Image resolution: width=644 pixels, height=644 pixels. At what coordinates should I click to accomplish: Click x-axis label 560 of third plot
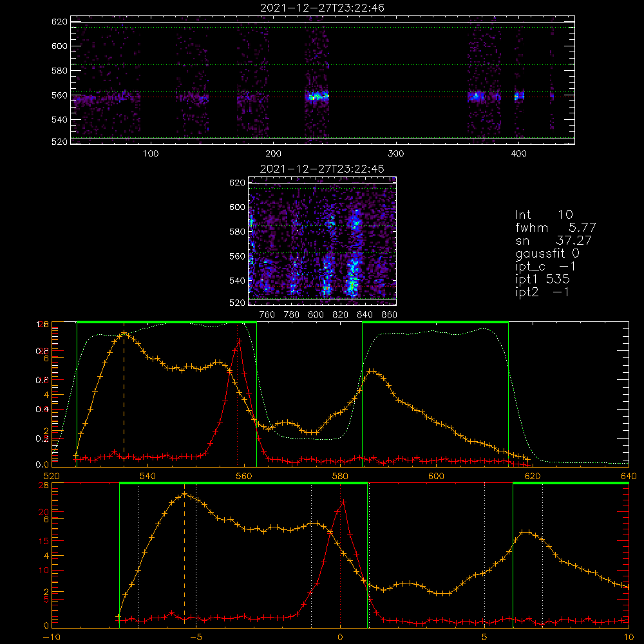point(244,477)
